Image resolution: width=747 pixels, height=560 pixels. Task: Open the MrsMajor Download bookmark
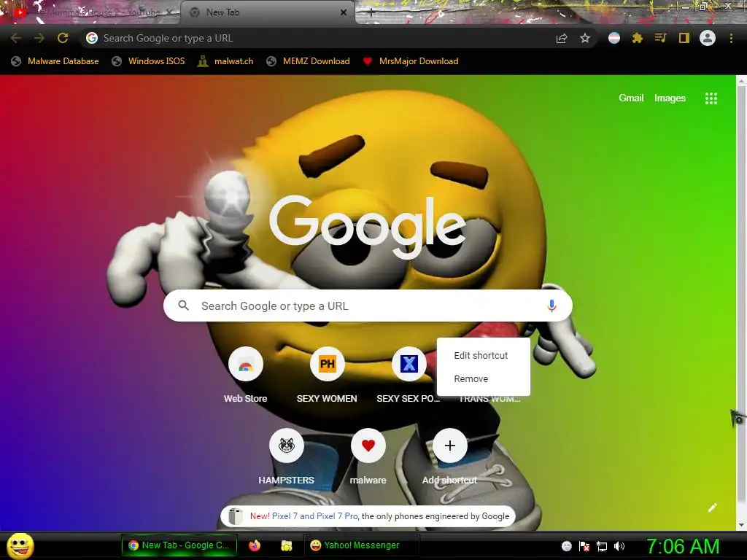(x=411, y=61)
